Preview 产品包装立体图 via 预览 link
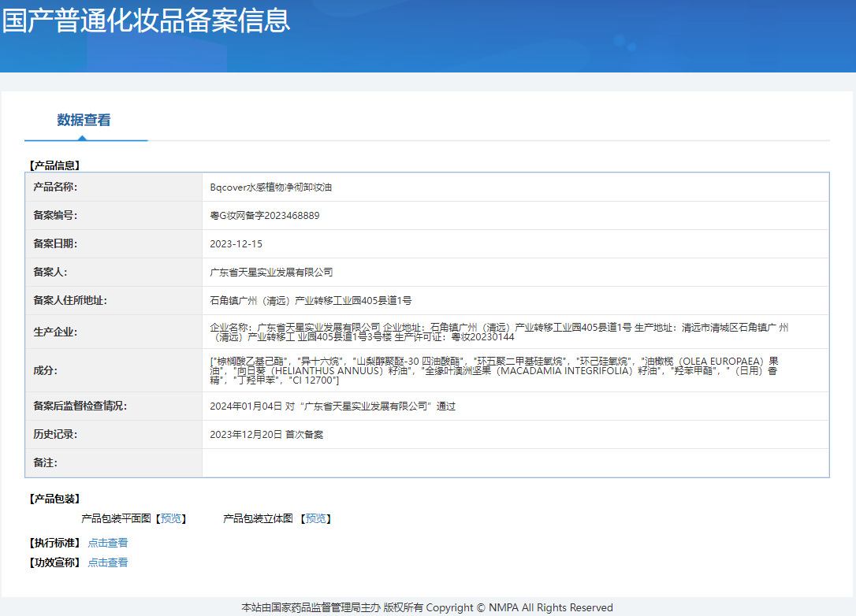The width and height of the screenshot is (856, 616). (315, 518)
